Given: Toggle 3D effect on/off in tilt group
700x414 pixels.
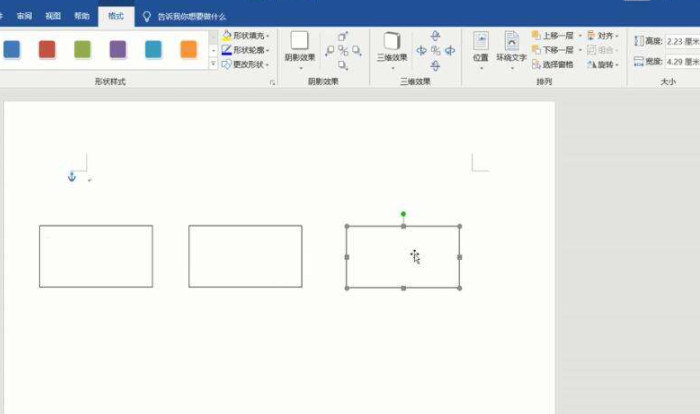Looking at the screenshot, I should point(435,50).
